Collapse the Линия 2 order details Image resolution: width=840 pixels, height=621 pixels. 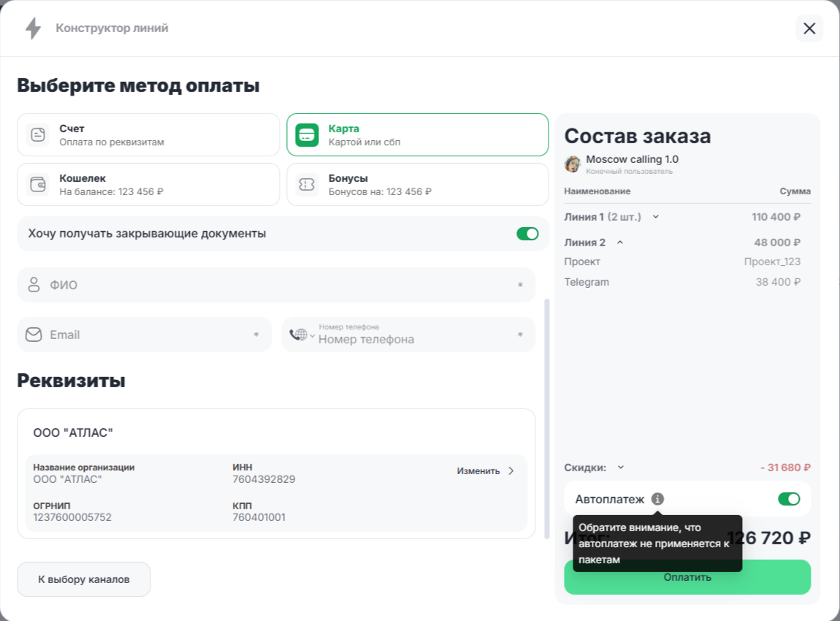[x=620, y=243]
